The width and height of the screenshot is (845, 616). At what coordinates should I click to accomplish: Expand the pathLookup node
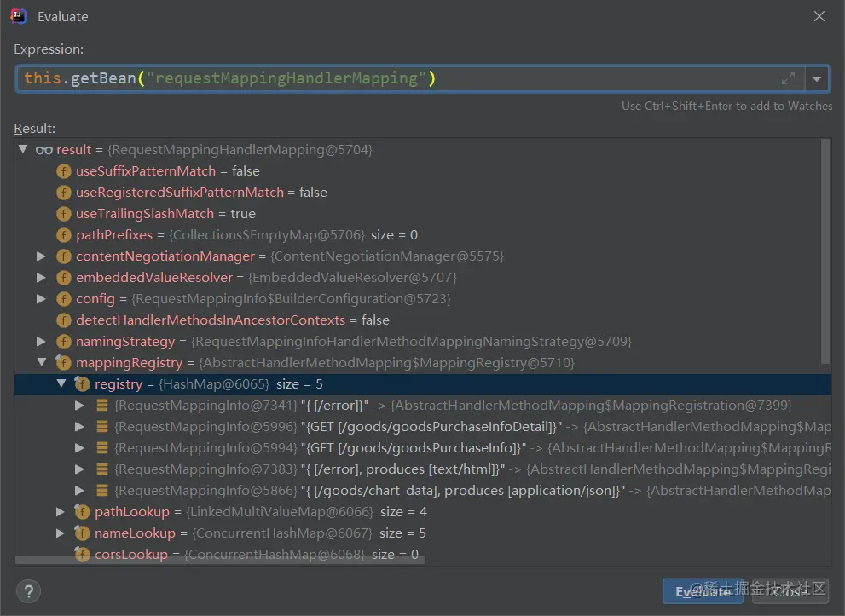click(61, 511)
